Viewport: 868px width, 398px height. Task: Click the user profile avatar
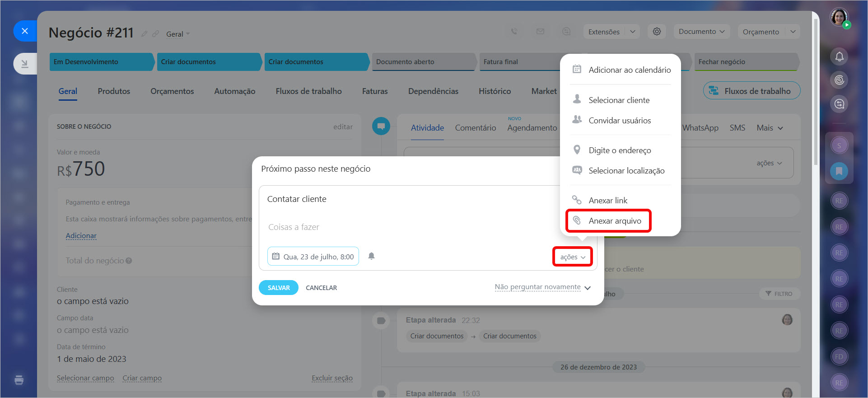pos(839,18)
